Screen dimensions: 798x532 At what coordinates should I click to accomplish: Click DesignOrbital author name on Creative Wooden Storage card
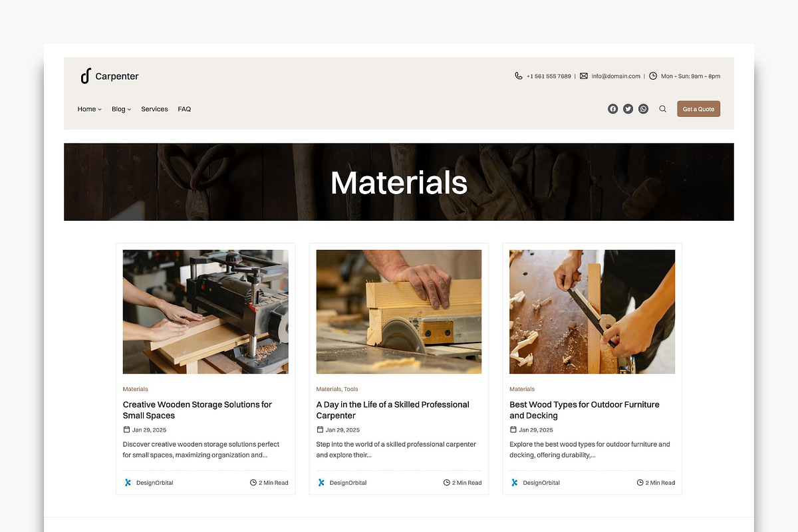[x=155, y=483]
